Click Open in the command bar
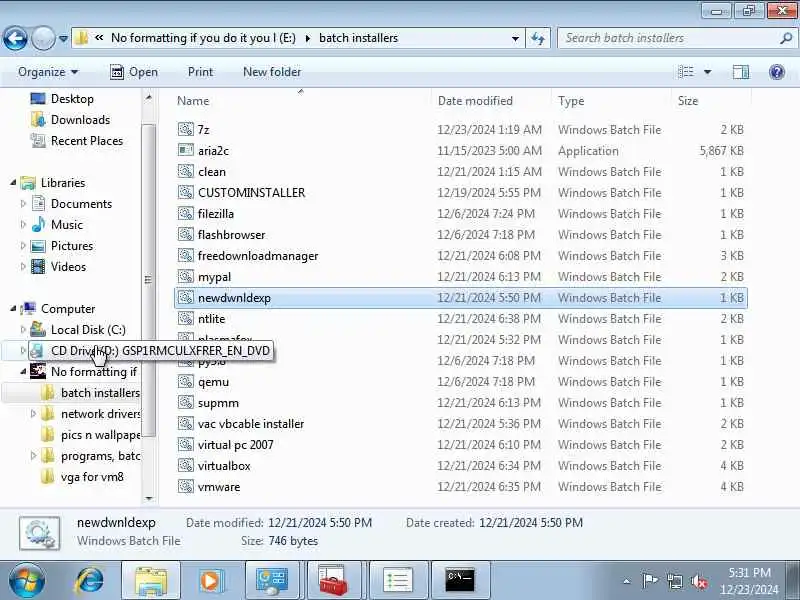The height and width of the screenshot is (600, 800). pyautogui.click(x=134, y=72)
